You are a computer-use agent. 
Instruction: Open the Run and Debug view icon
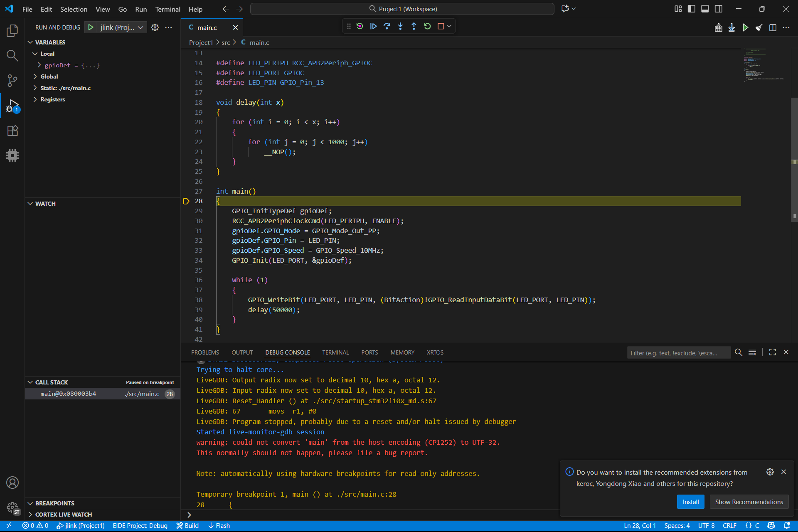pos(12,106)
